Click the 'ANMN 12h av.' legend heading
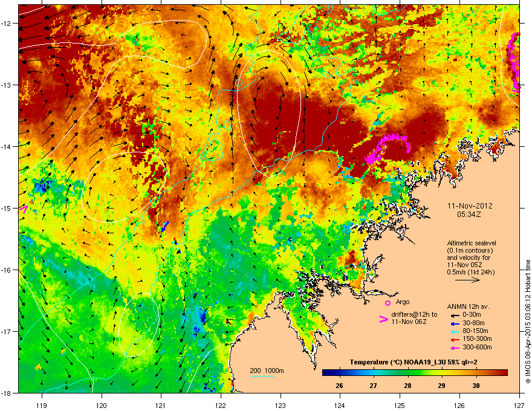Image resolution: width=532 pixels, height=411 pixels. pos(468,306)
